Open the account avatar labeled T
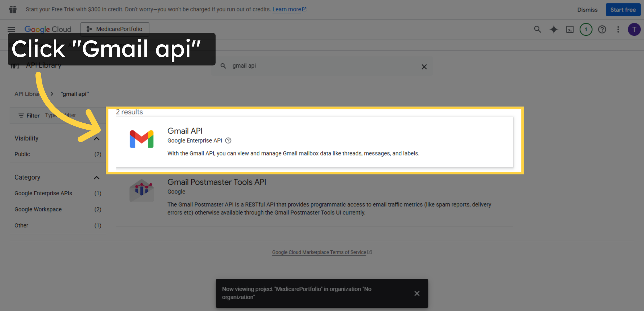 [x=634, y=30]
